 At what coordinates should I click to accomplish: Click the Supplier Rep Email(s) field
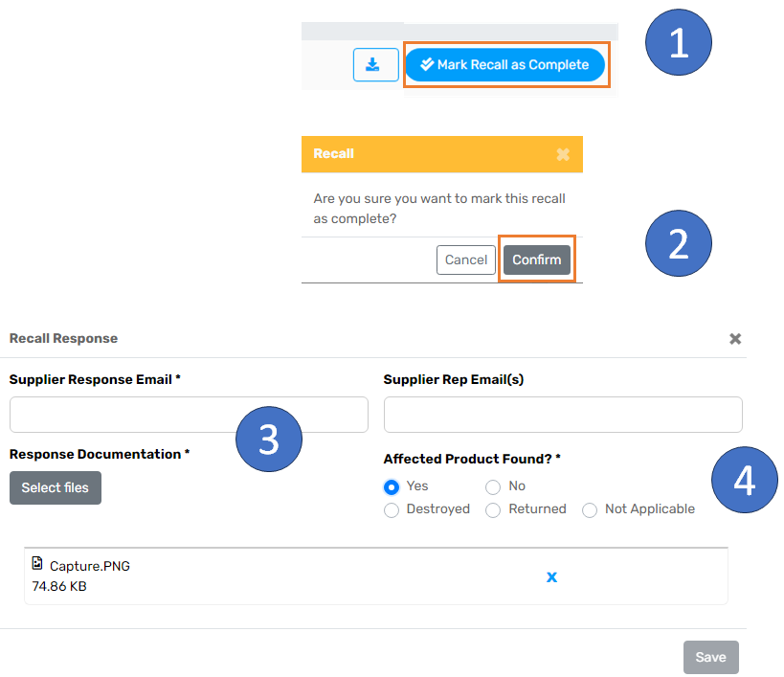[x=563, y=415]
